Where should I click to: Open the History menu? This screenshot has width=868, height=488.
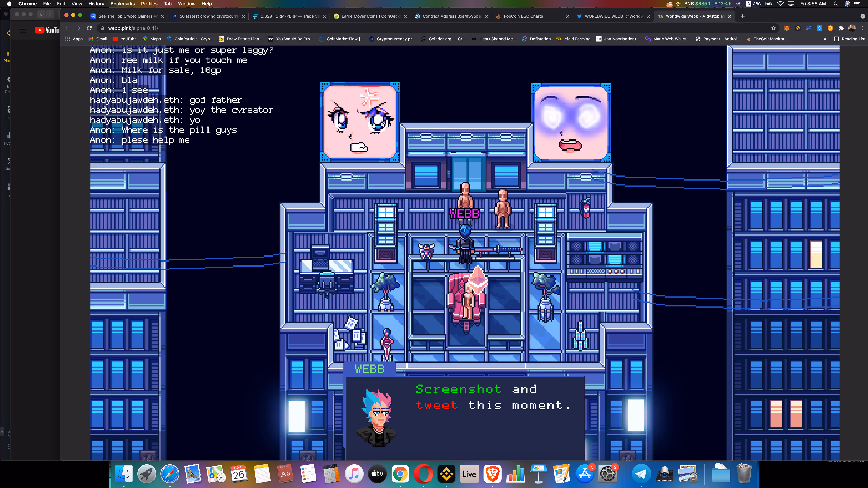pyautogui.click(x=96, y=4)
